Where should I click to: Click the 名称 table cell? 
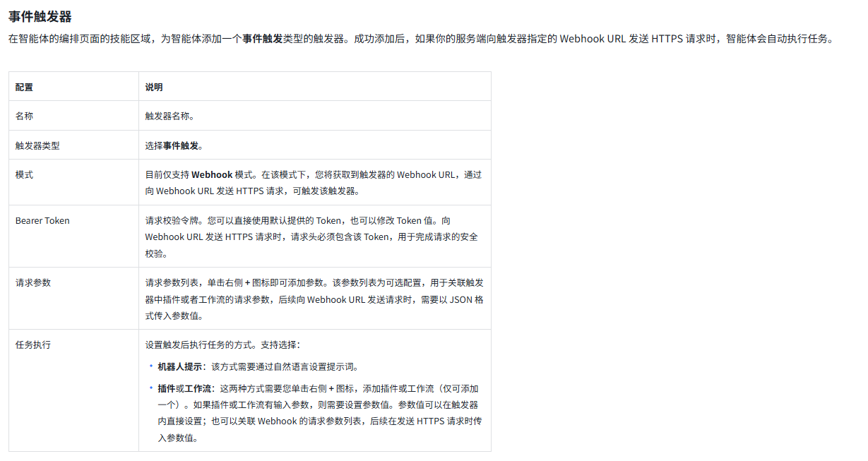(24, 116)
